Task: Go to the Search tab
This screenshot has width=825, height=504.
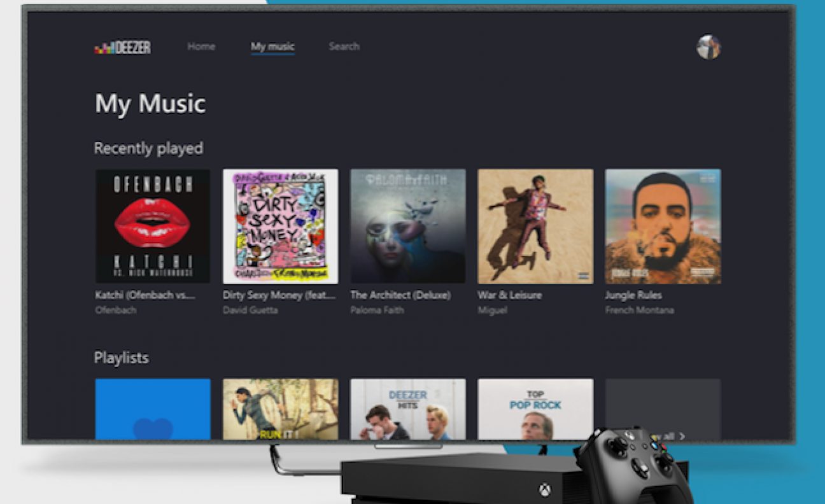Action: tap(344, 46)
